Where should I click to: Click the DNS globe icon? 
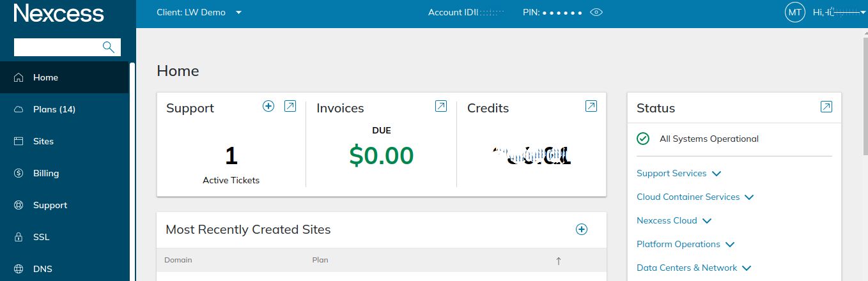[x=19, y=269]
